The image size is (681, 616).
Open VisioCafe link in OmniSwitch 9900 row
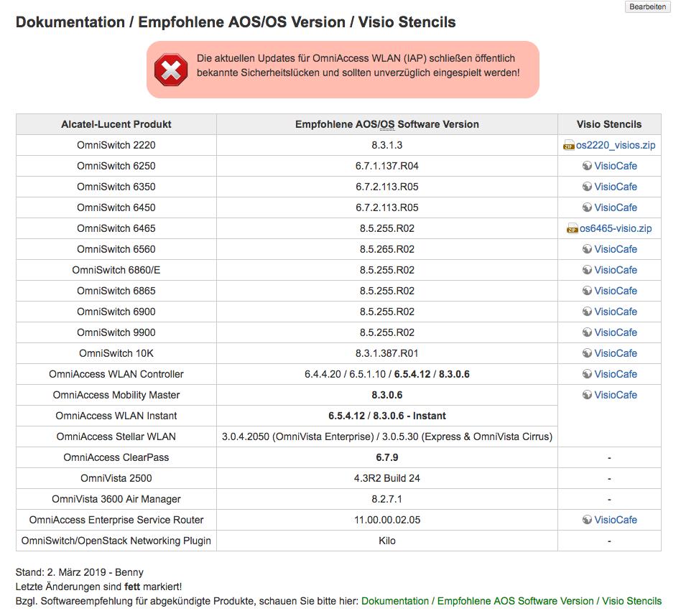[x=616, y=332]
